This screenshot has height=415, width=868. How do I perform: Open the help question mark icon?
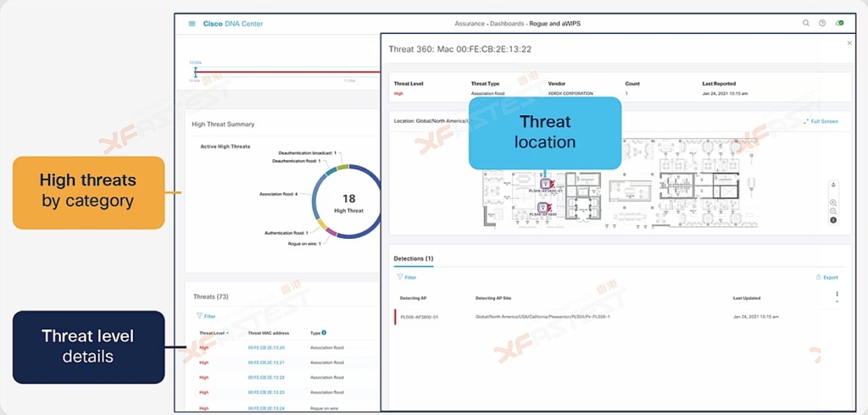point(822,24)
